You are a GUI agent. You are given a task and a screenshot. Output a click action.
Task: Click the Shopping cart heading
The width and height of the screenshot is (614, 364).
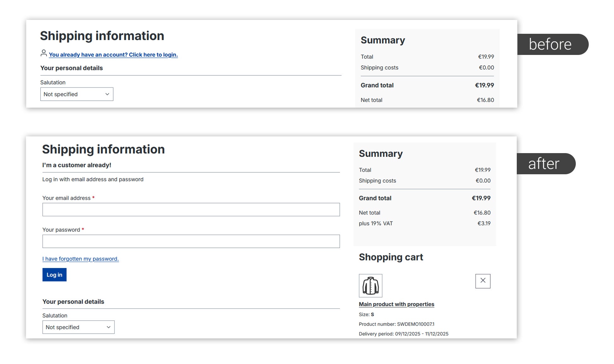tap(391, 257)
